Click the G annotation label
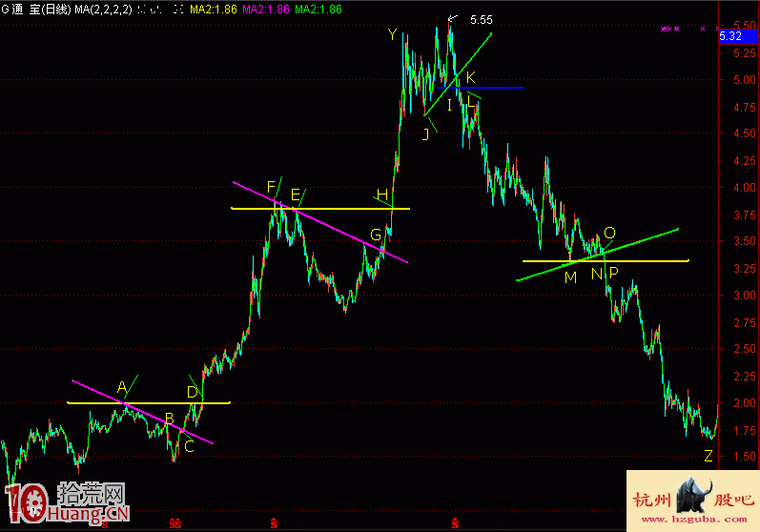Image resolution: width=760 pixels, height=532 pixels. 376,235
